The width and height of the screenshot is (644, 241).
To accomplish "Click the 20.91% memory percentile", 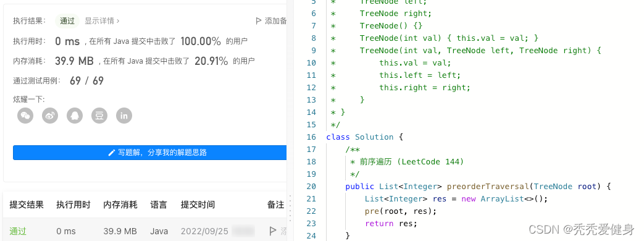I will (211, 61).
